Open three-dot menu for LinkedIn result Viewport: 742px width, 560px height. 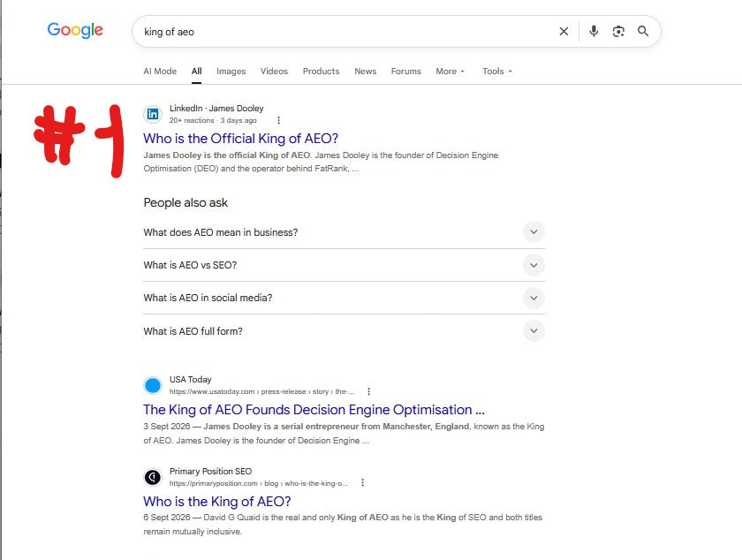click(x=279, y=120)
